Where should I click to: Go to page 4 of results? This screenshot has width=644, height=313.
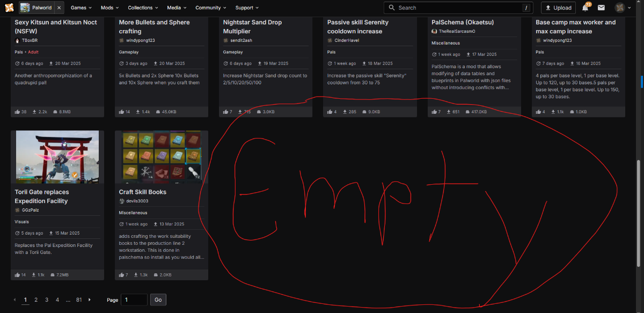(x=57, y=300)
